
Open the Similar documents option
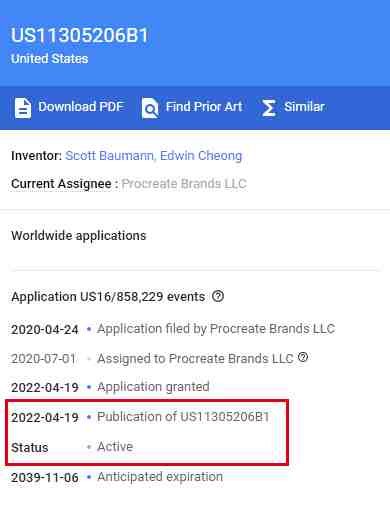pyautogui.click(x=304, y=107)
